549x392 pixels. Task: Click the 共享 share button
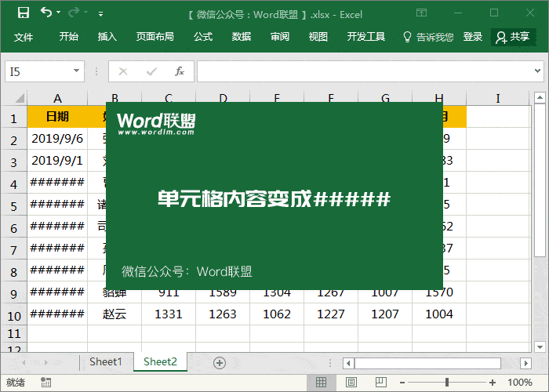[x=513, y=37]
